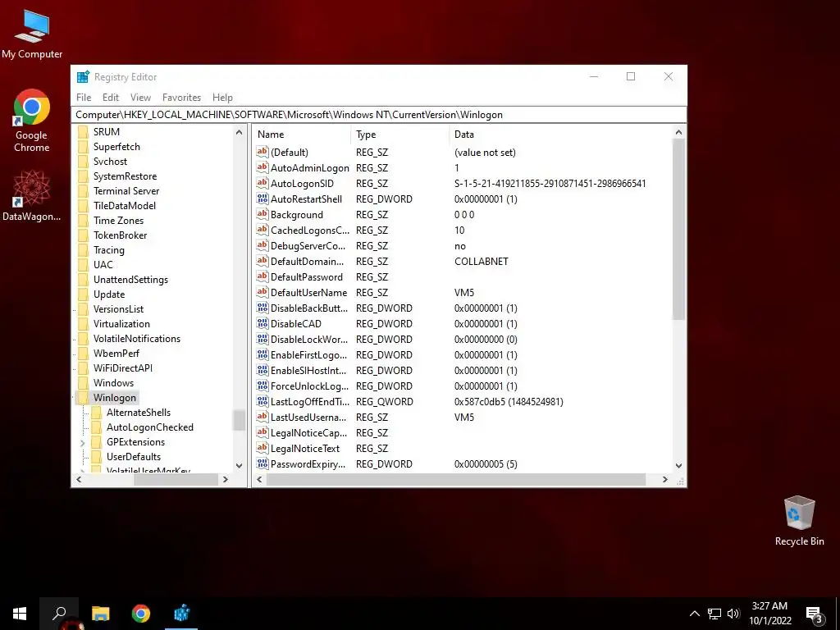Switch to Chrome in the taskbar

pyautogui.click(x=141, y=614)
